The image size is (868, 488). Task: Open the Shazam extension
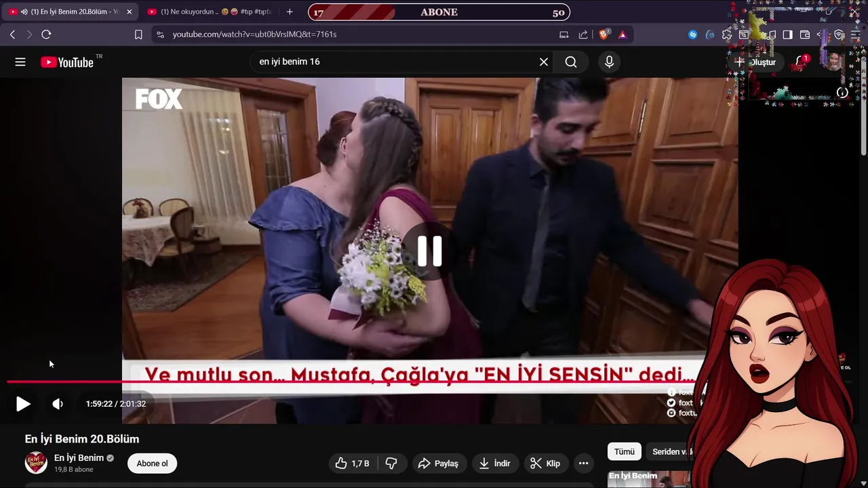[x=692, y=35]
